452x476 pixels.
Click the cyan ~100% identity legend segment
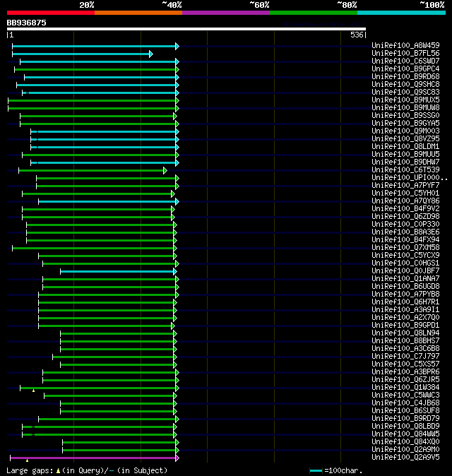pyautogui.click(x=401, y=13)
